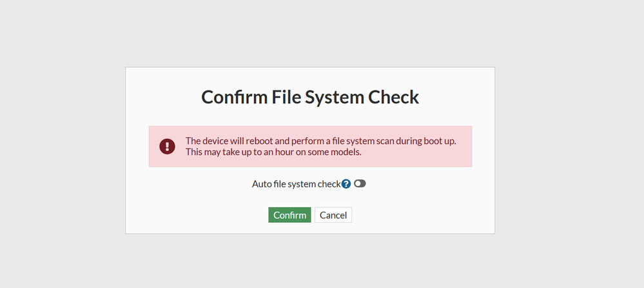644x288 pixels.
Task: Click the word "File" in the dialog heading
Action: click(272, 97)
